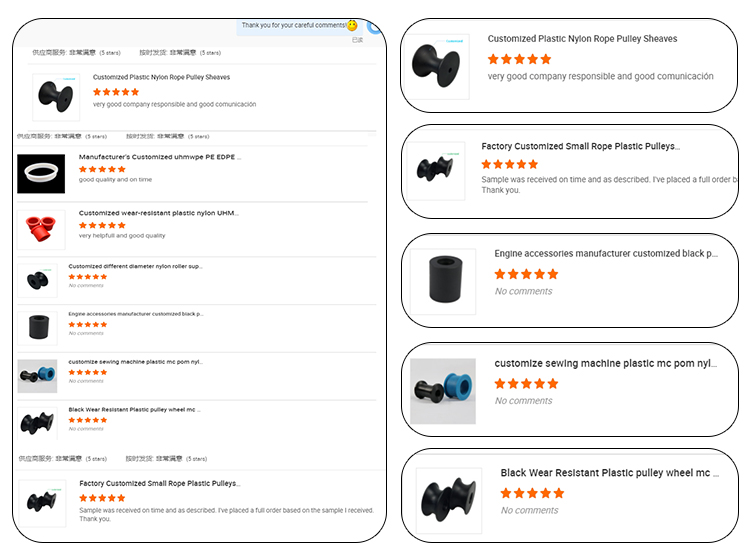Open the large blue and black spool thumbnail
This screenshot has width=750, height=555.
443,391
